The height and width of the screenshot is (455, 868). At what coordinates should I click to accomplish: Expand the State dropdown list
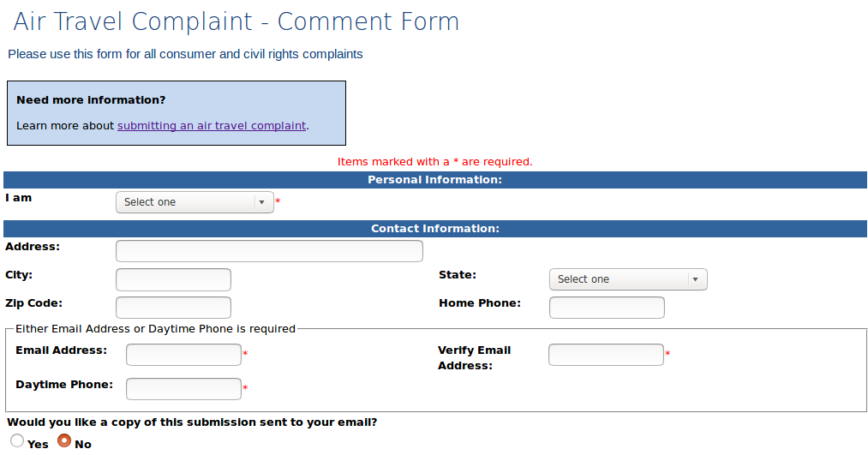(x=628, y=279)
